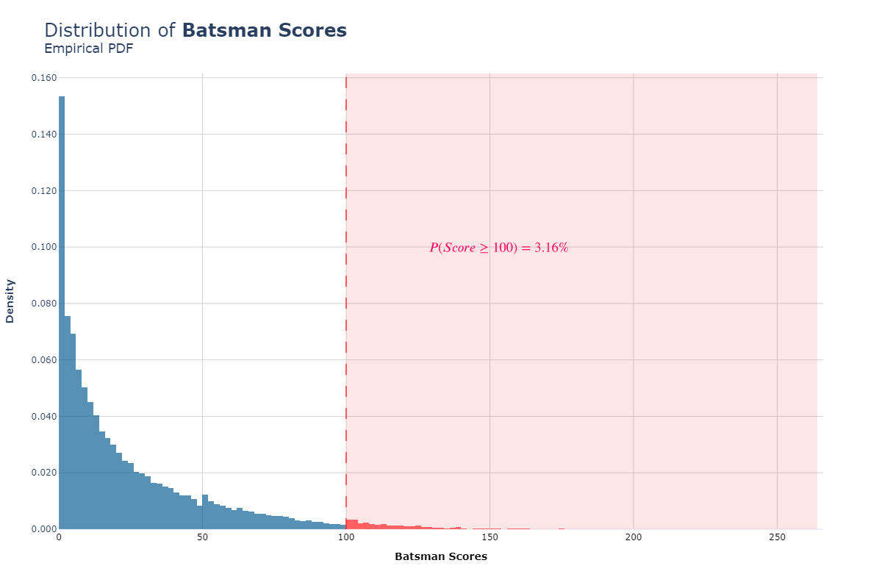
Task: Click the 'Density' y-axis title
Action: coord(10,301)
